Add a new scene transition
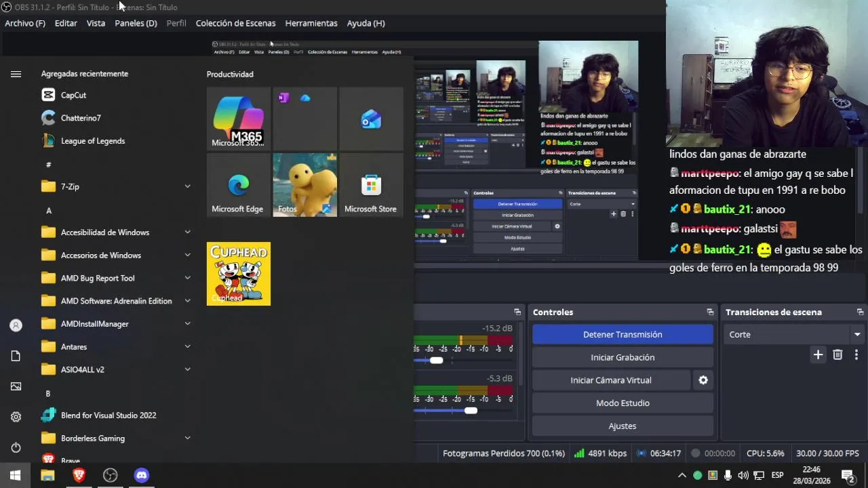868x488 pixels. coord(818,354)
